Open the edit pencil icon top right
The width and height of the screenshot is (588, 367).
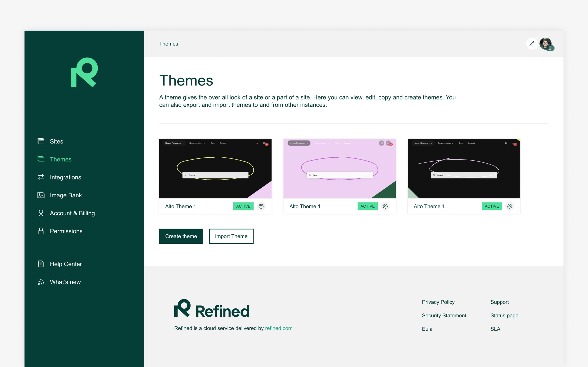(x=532, y=44)
